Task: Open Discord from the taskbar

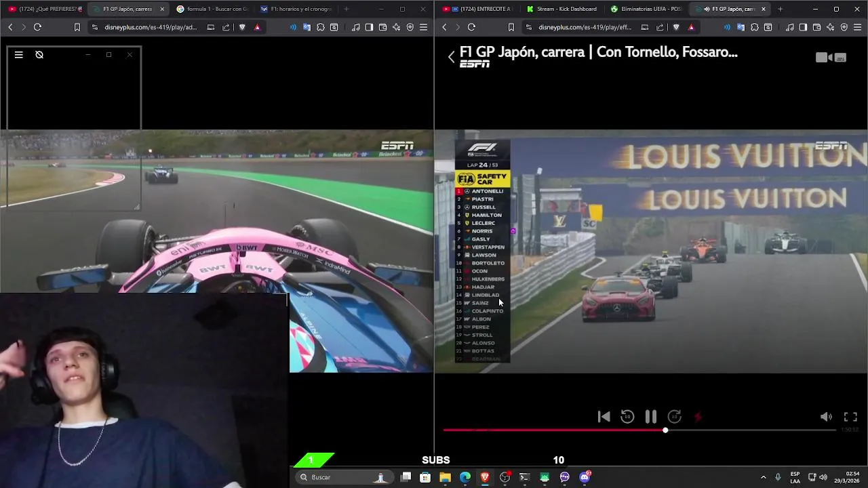Action: tap(585, 477)
